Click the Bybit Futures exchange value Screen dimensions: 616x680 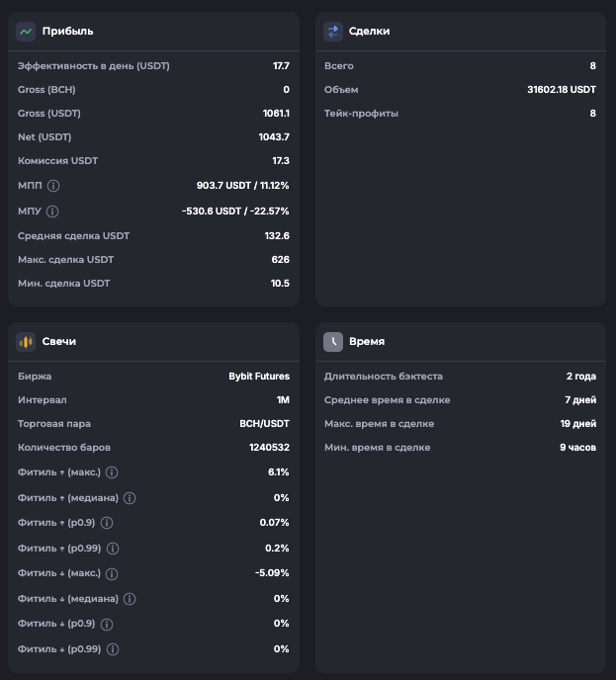(259, 377)
